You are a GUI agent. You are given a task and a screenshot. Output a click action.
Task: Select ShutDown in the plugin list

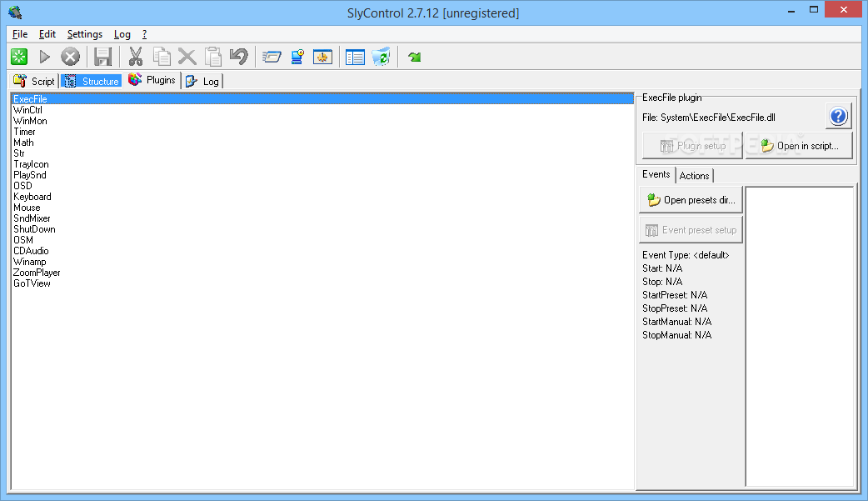(x=322, y=229)
